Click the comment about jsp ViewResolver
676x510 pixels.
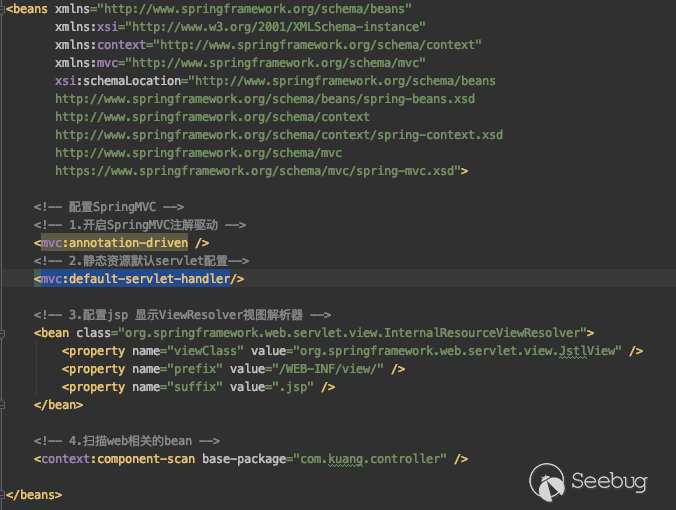[182, 315]
